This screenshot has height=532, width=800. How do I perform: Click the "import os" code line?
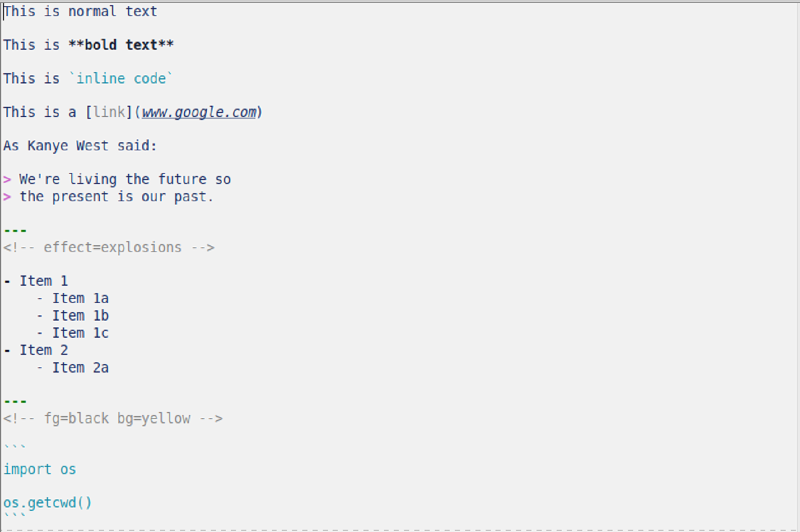coord(39,470)
